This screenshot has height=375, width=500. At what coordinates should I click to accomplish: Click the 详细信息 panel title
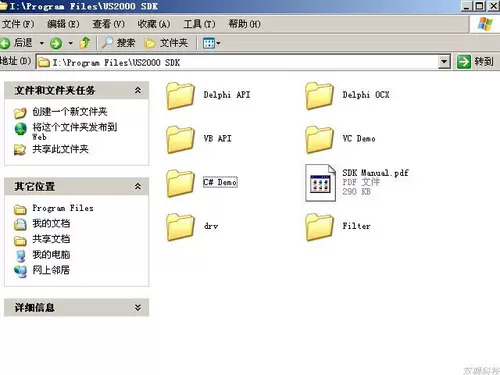tap(35, 308)
